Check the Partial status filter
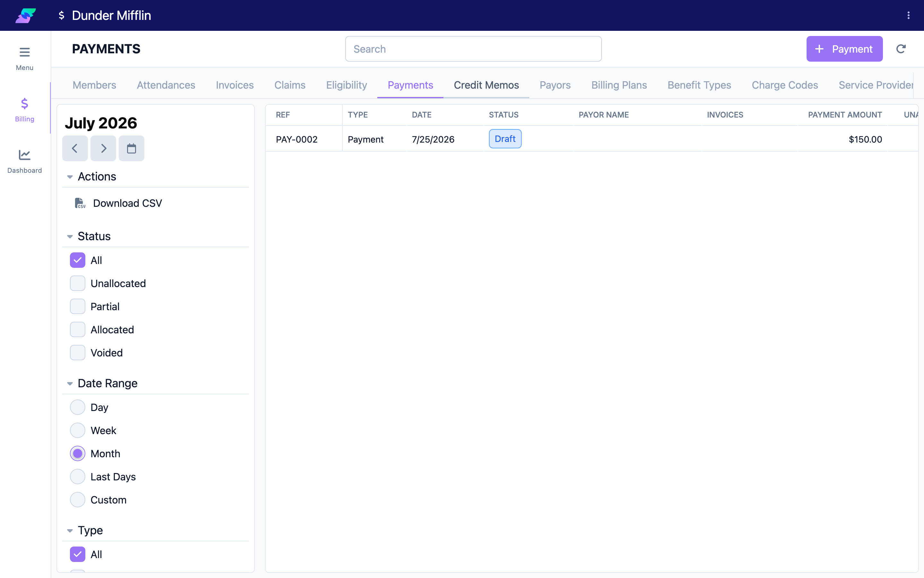The width and height of the screenshot is (924, 578). click(78, 307)
